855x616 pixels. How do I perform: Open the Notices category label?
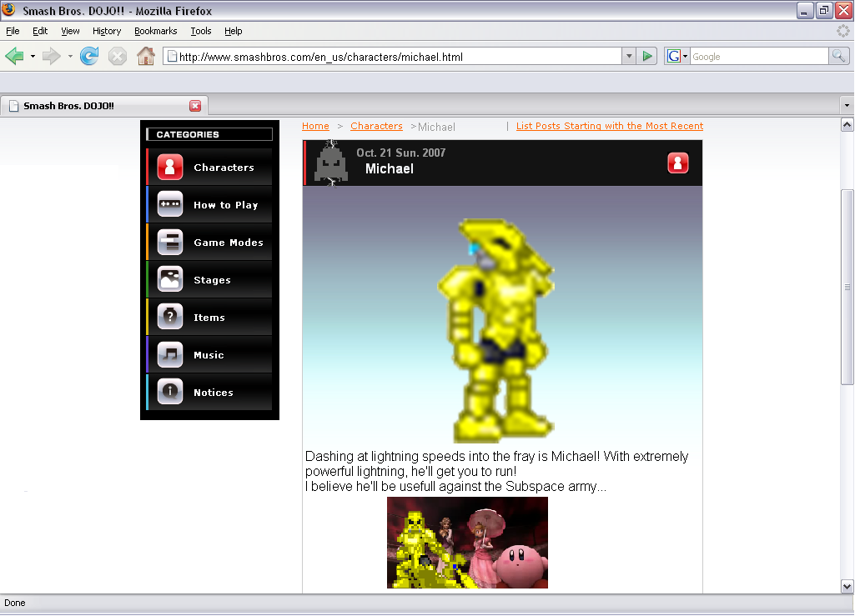click(x=214, y=393)
